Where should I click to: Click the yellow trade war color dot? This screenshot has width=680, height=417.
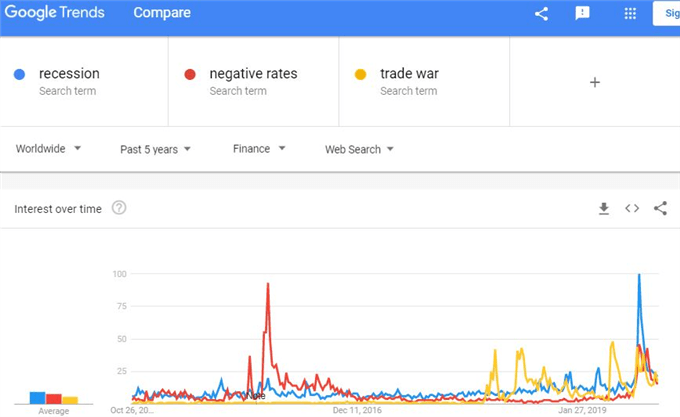(x=360, y=75)
